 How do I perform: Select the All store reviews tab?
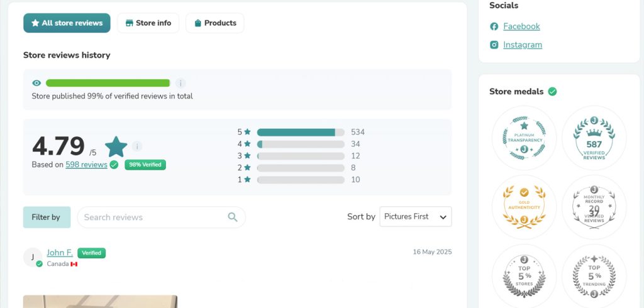tap(67, 23)
